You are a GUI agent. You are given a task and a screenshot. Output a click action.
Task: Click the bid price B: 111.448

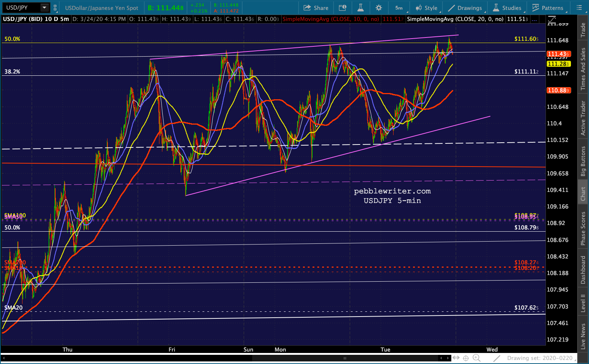point(166,8)
